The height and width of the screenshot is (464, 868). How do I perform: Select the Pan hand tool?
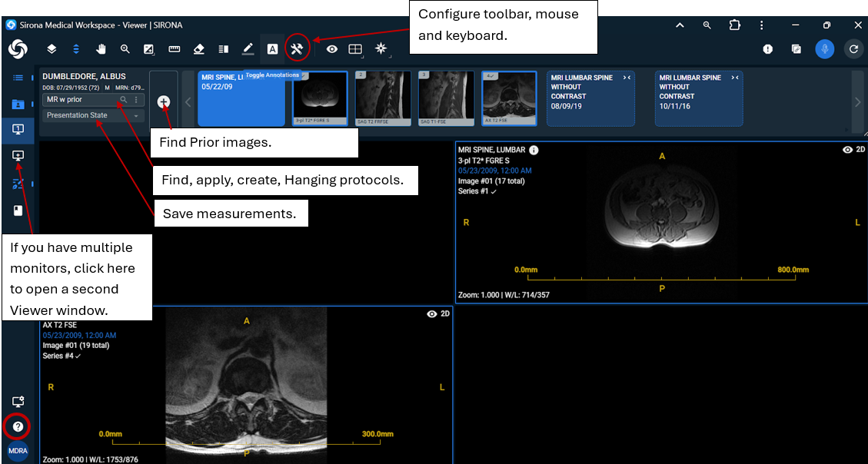[101, 49]
